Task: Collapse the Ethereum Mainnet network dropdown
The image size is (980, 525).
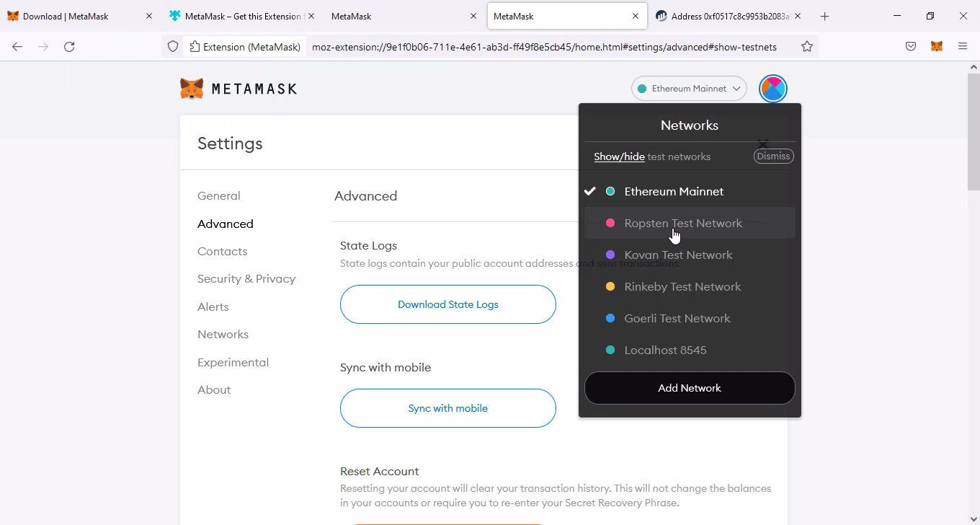Action: (689, 89)
